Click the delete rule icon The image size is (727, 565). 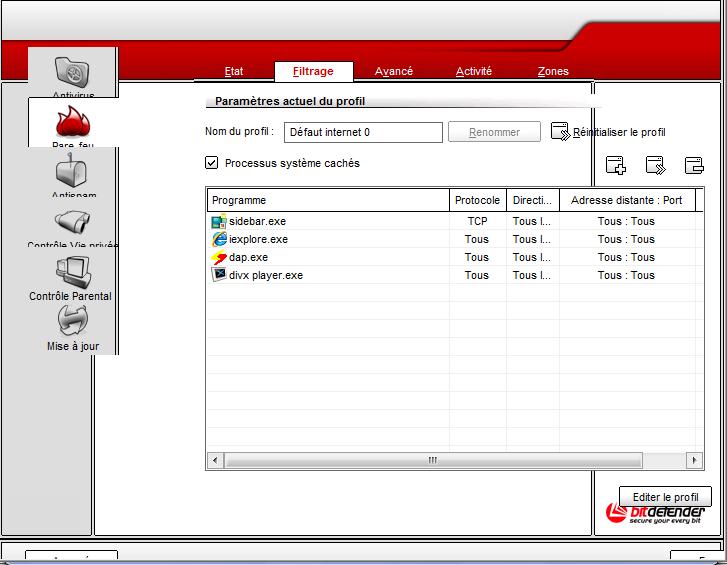point(694,165)
